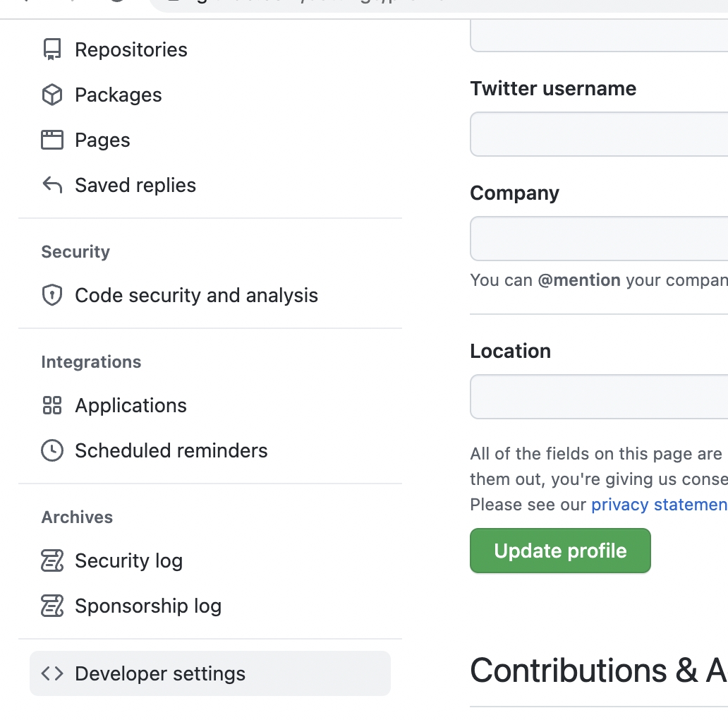Click the Saved replies arrow icon
The height and width of the screenshot is (720, 728).
(52, 185)
